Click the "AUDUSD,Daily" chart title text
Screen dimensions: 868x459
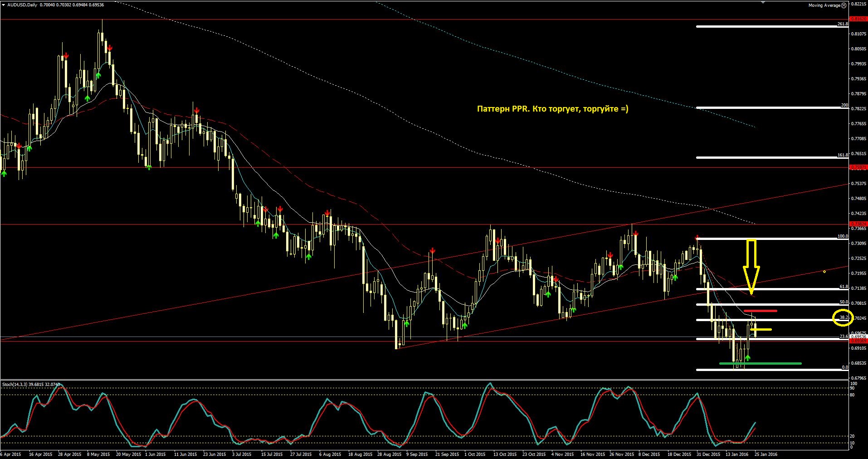(22, 5)
